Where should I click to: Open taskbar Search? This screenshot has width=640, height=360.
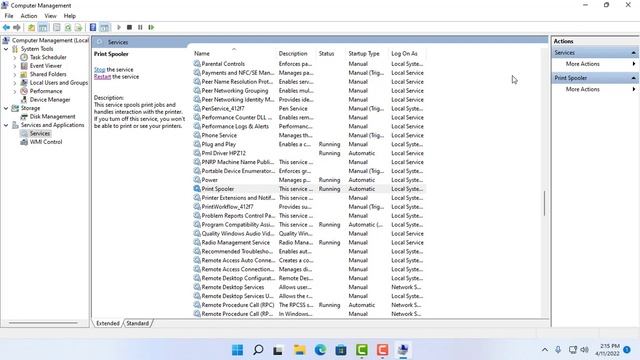258,350
